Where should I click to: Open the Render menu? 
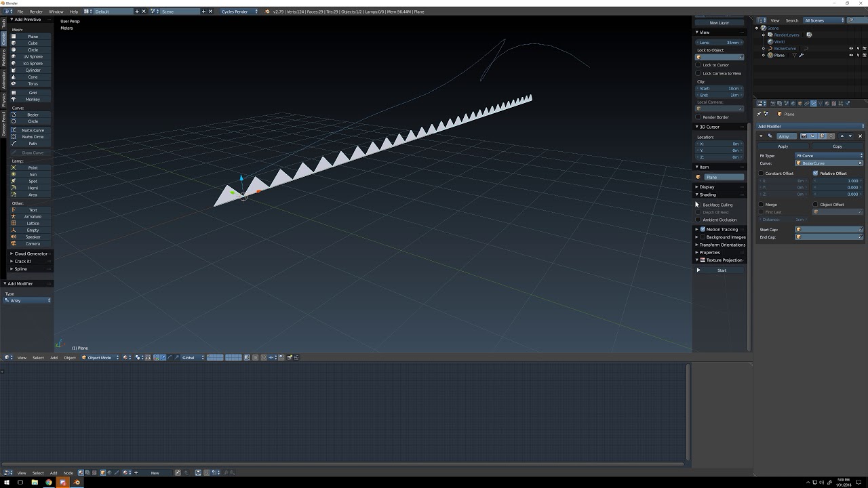(x=36, y=12)
